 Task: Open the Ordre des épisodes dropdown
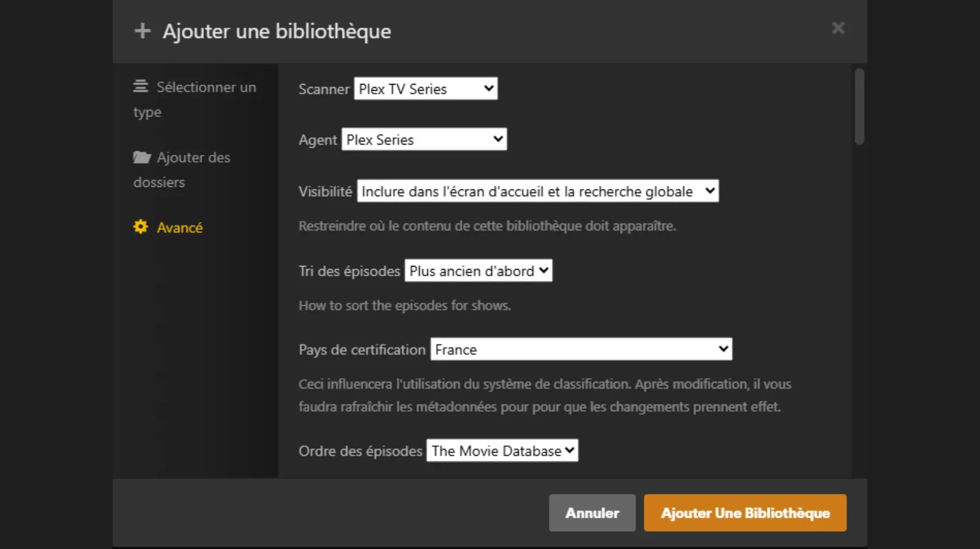502,451
